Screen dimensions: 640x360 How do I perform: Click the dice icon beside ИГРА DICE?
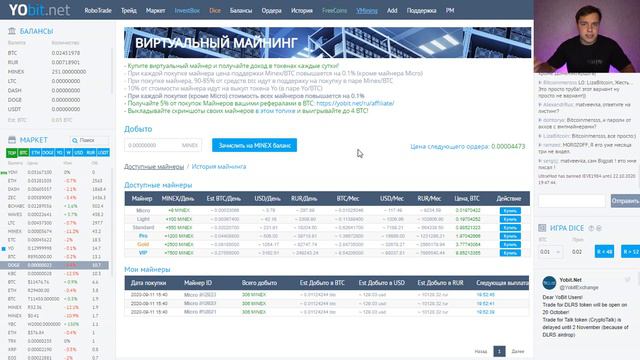coord(542,228)
